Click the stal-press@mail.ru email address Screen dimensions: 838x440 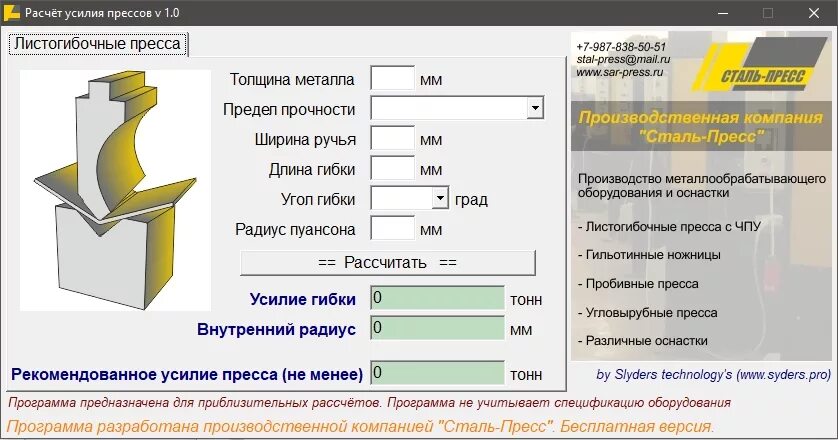click(x=623, y=59)
